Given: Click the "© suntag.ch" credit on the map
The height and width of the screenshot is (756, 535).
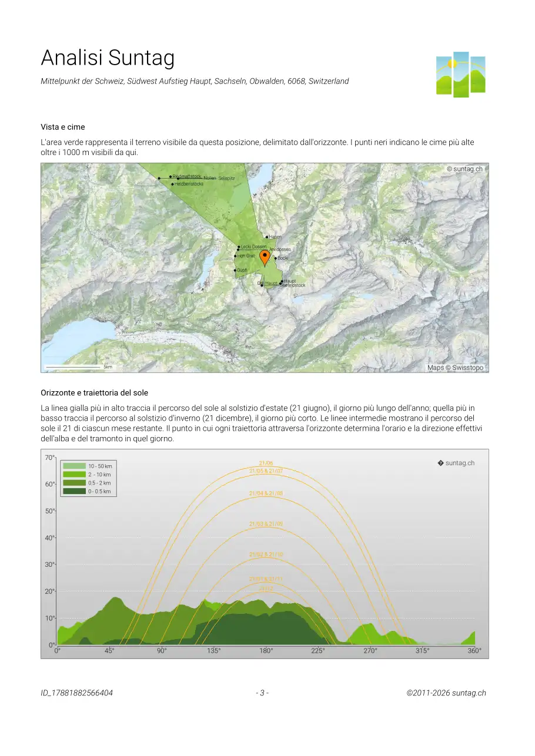Looking at the screenshot, I should click(464, 169).
